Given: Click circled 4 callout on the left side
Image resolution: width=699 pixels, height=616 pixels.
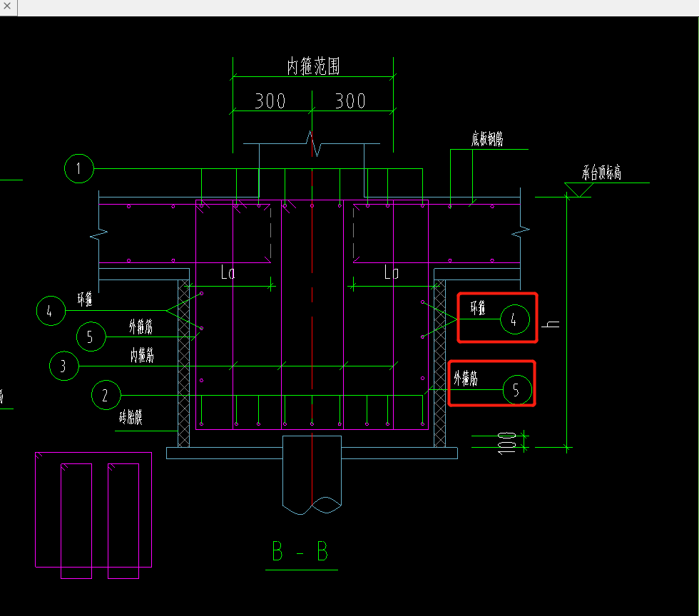Looking at the screenshot, I should click(x=51, y=311).
